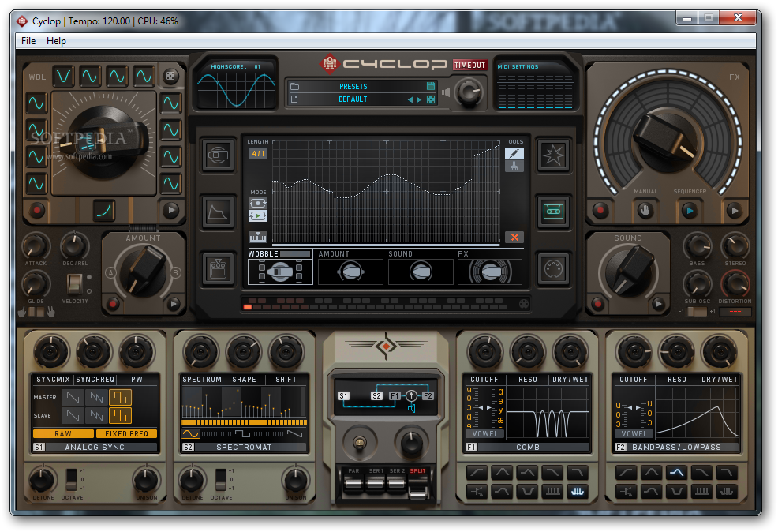Image resolution: width=778 pixels, height=532 pixels.
Task: Open the Help menu
Action: point(56,41)
